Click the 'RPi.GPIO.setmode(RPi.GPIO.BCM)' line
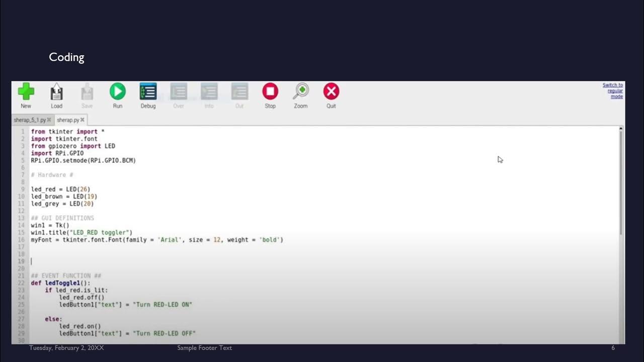Image resolution: width=644 pixels, height=362 pixels. pyautogui.click(x=84, y=160)
